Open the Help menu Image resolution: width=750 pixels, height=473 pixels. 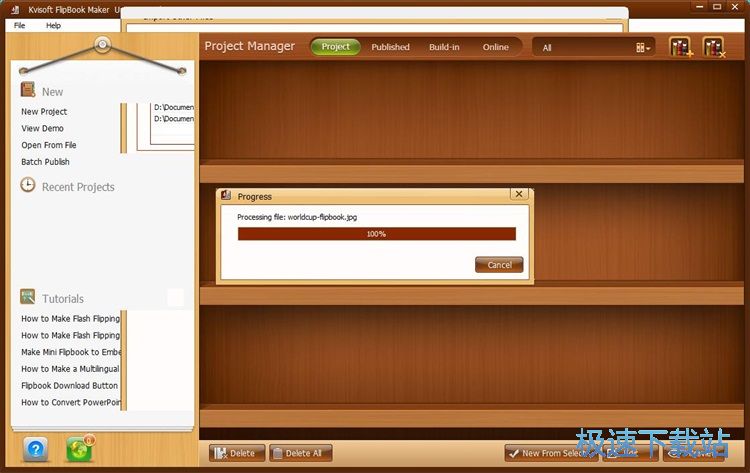53,25
